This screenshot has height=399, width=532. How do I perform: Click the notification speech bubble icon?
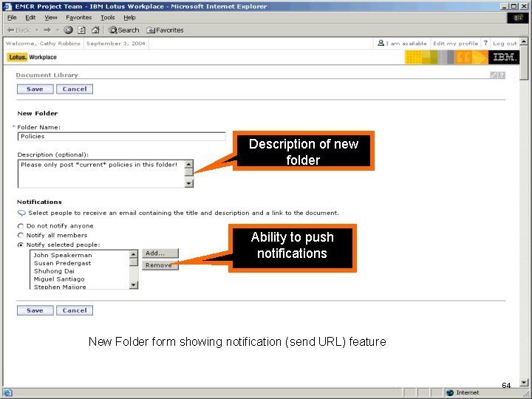pos(21,213)
